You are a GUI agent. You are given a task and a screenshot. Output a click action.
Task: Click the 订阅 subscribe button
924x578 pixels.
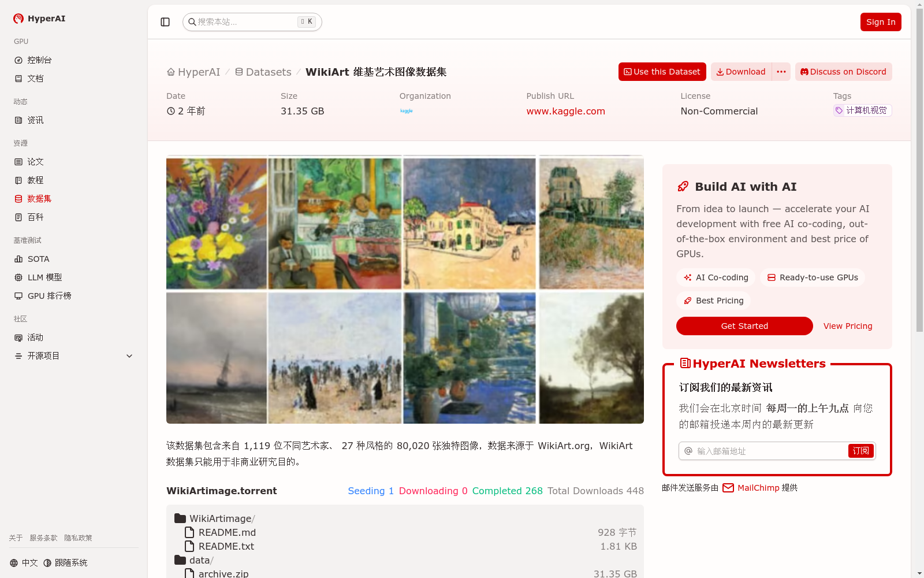[860, 451]
